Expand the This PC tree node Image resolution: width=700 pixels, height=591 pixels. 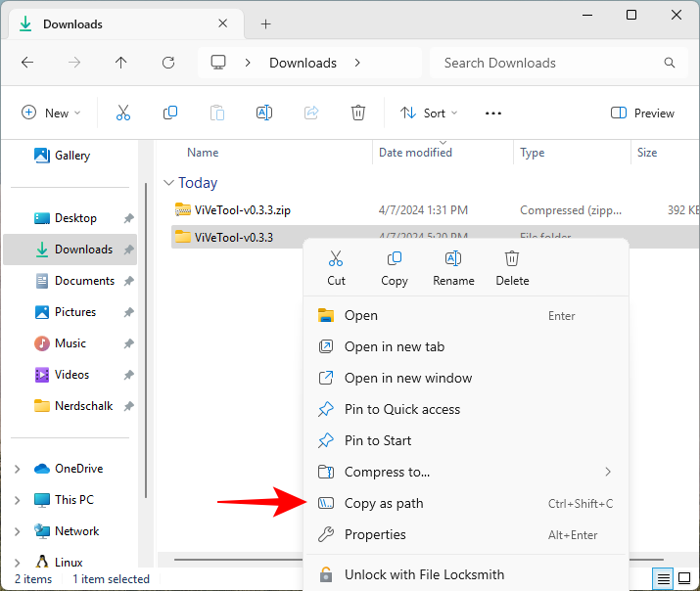pos(17,500)
